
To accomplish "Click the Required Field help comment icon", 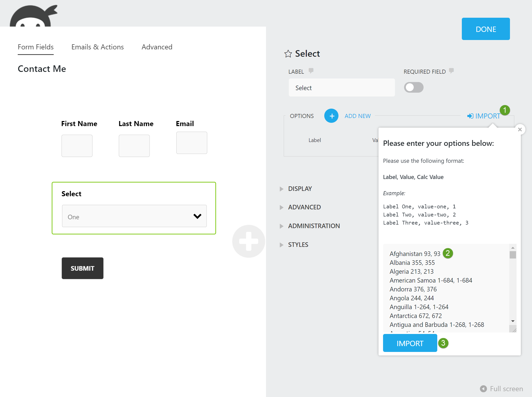I will [x=451, y=71].
